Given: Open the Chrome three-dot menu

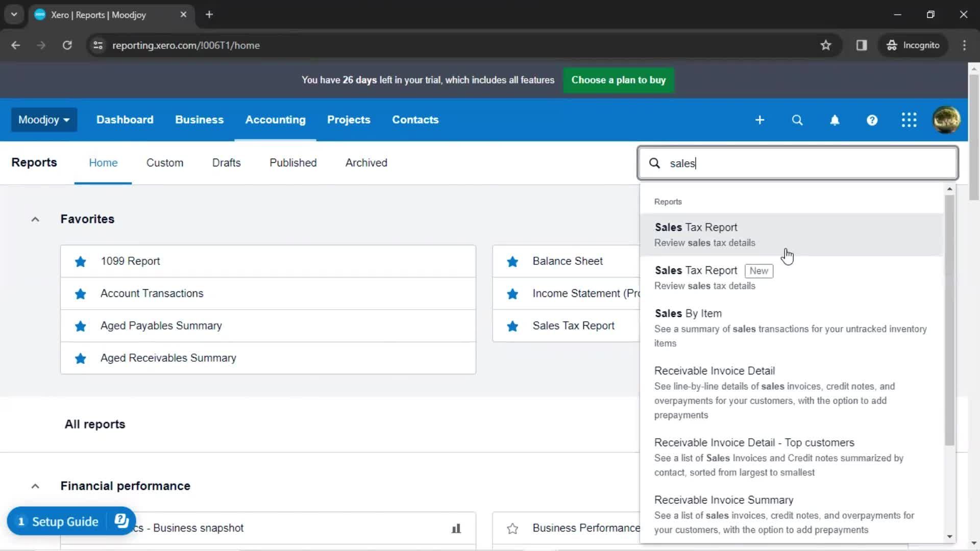Looking at the screenshot, I should point(964,45).
